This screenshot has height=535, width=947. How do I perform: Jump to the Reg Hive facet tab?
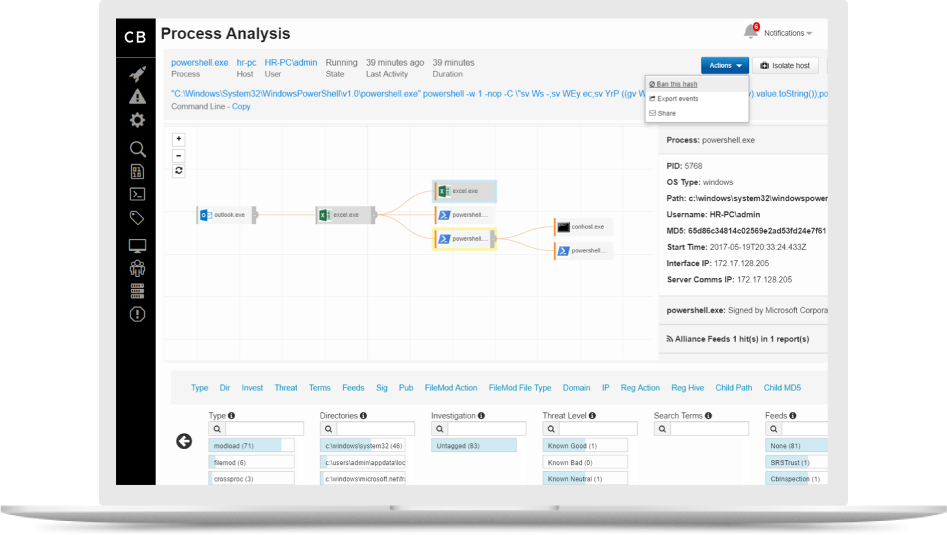click(687, 388)
